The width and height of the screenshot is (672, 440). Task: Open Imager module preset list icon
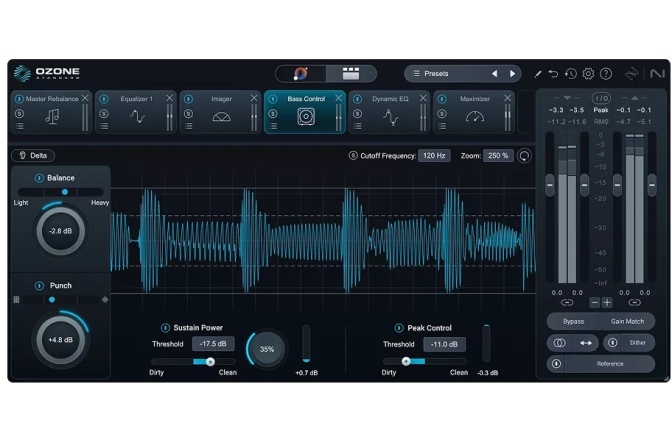188,126
